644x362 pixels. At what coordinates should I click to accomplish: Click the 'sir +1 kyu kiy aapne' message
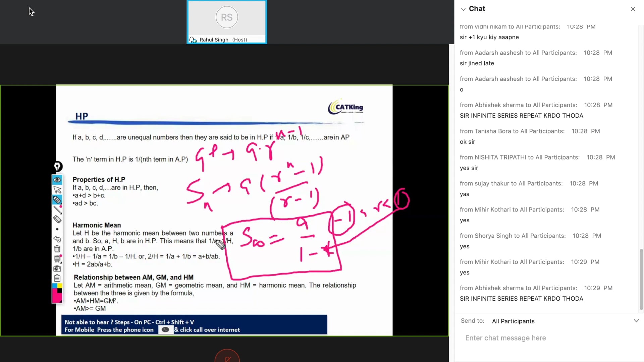[489, 37]
